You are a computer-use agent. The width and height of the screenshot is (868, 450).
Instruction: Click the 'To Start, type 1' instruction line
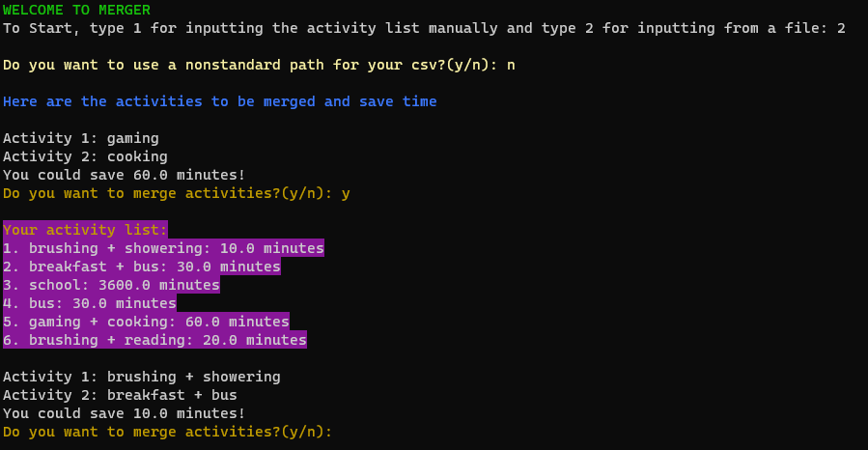pos(424,28)
